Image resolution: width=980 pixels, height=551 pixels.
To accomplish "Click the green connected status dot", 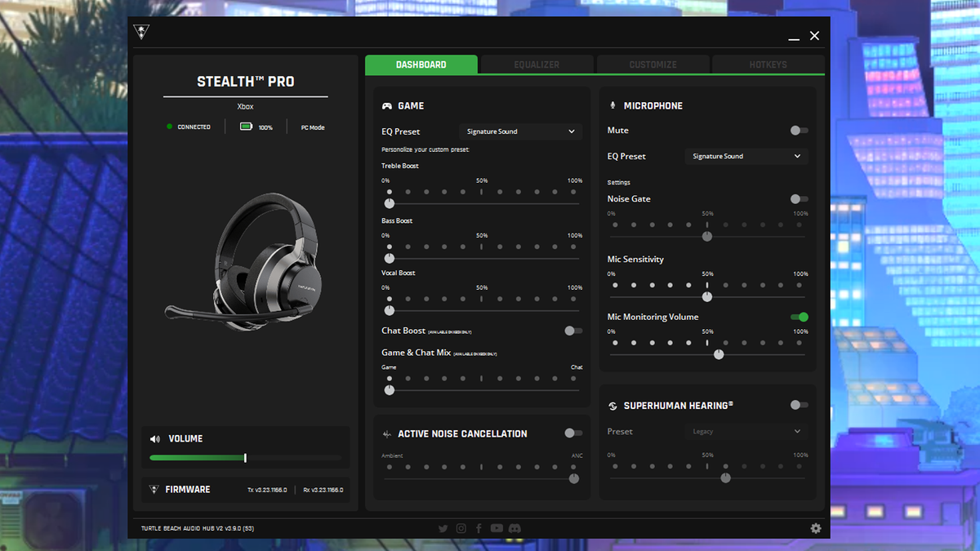I will [x=169, y=127].
